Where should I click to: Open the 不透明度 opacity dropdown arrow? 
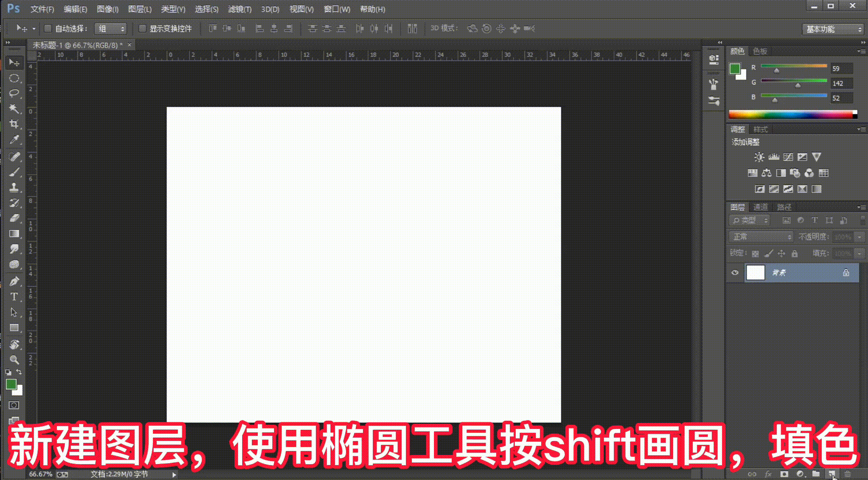(x=860, y=237)
